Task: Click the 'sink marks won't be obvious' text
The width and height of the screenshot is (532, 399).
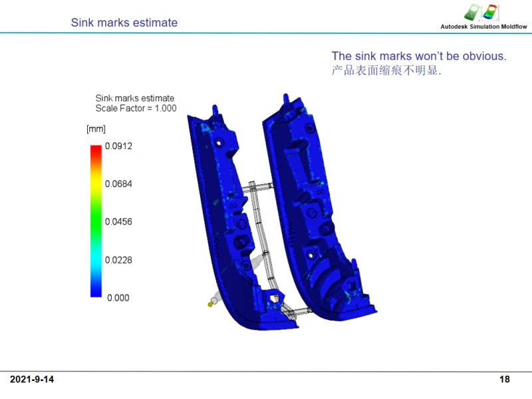Action: pos(419,57)
